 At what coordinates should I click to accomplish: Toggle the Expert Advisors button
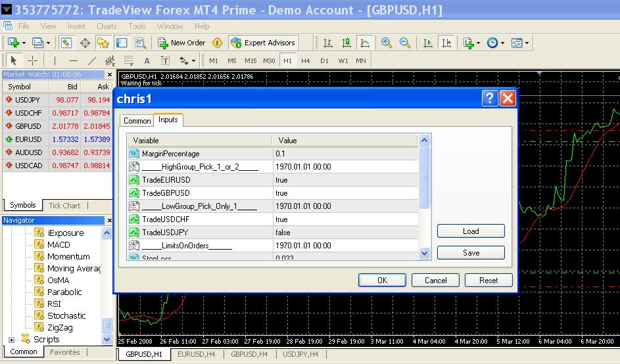pos(263,43)
